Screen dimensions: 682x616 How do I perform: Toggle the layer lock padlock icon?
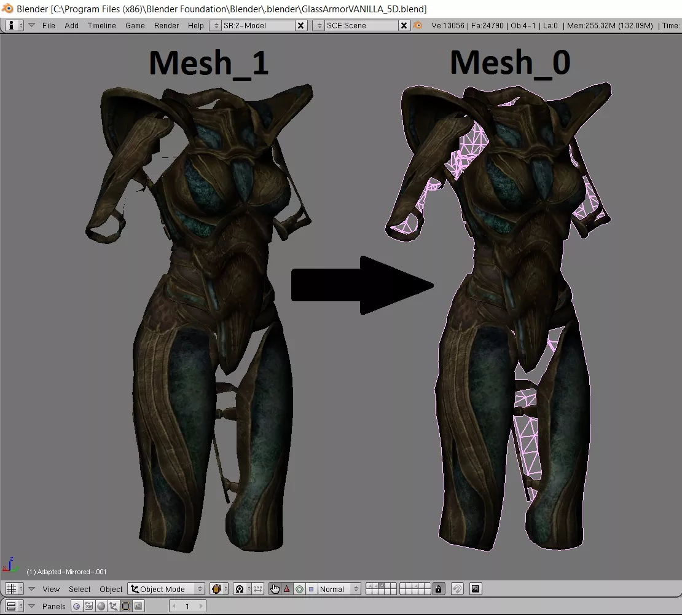[x=439, y=589]
